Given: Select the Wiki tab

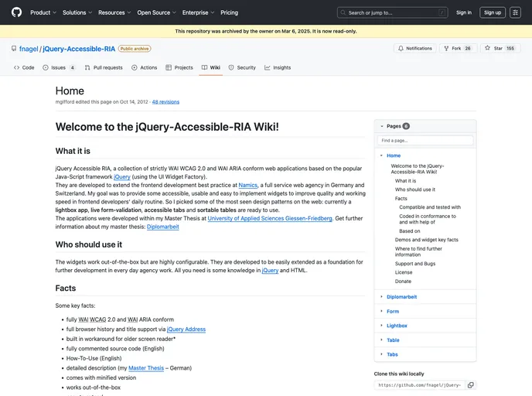Looking at the screenshot, I should [211, 67].
